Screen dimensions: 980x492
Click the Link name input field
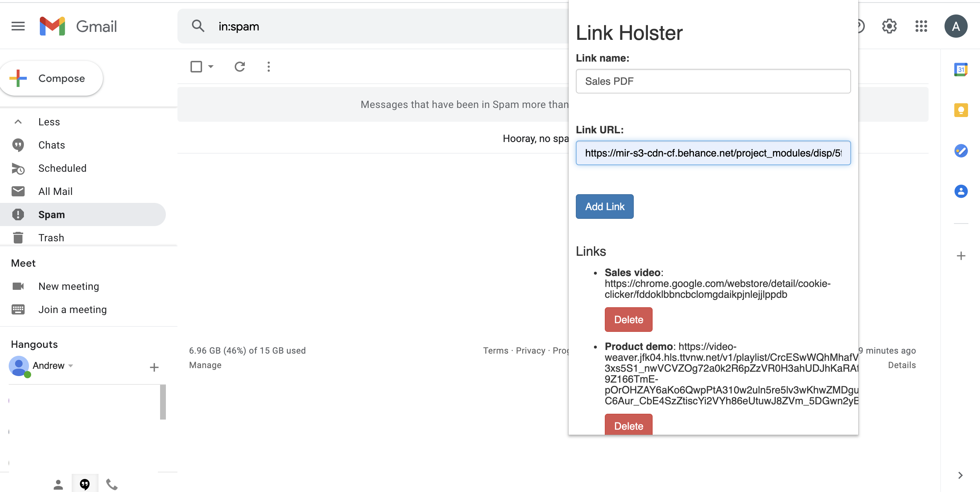click(x=713, y=81)
